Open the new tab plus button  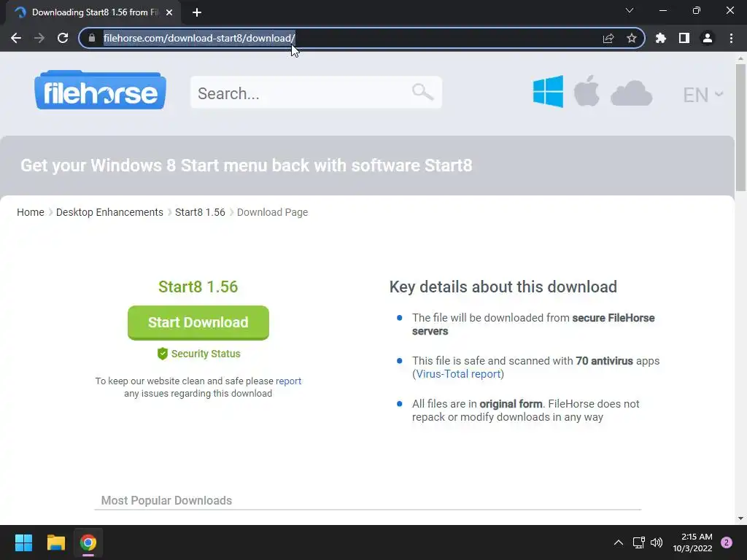[x=197, y=12]
